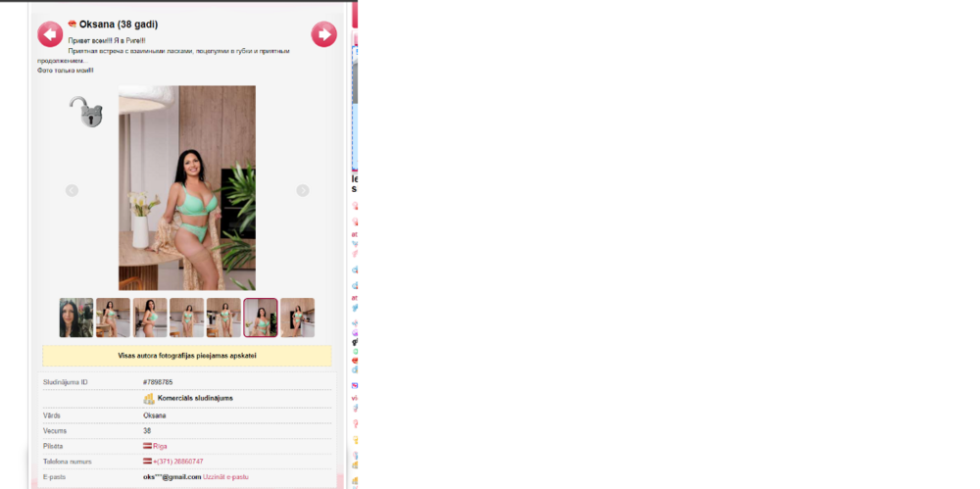
Task: Click the phone number +(371) 26860747
Action: 177,462
